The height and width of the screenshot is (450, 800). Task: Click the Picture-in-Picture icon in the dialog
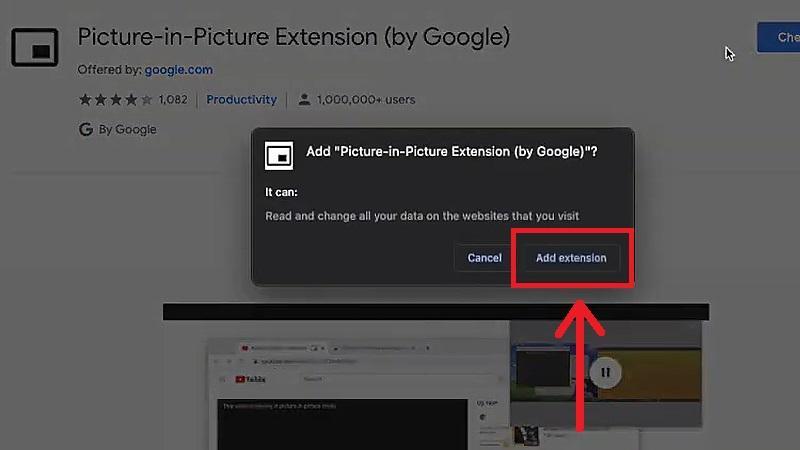[x=278, y=155]
